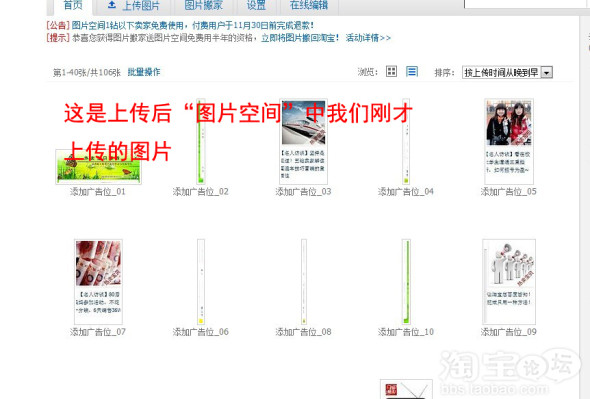Switch to list view icon
Viewport: 590px width, 399px height.
coord(412,71)
